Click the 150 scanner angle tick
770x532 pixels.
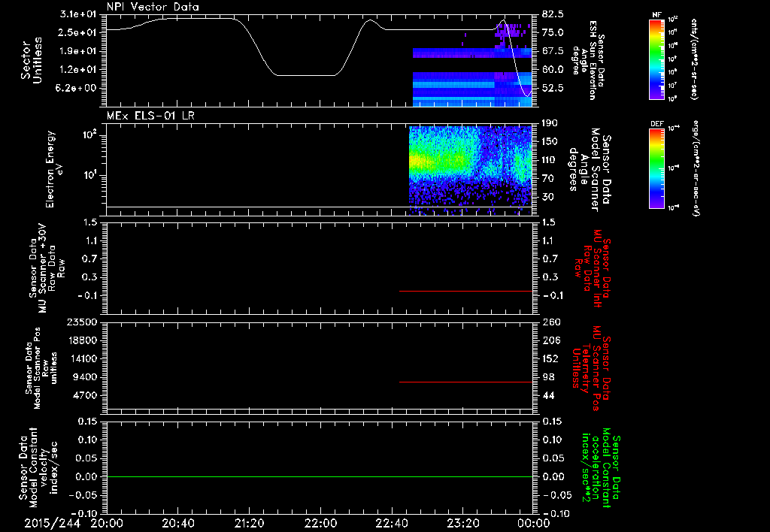click(x=550, y=142)
